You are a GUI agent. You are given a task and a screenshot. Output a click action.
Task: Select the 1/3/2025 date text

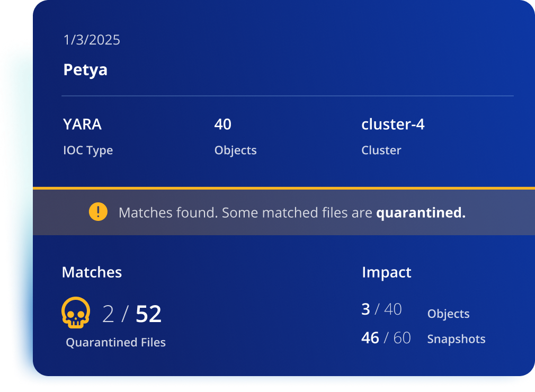point(92,40)
